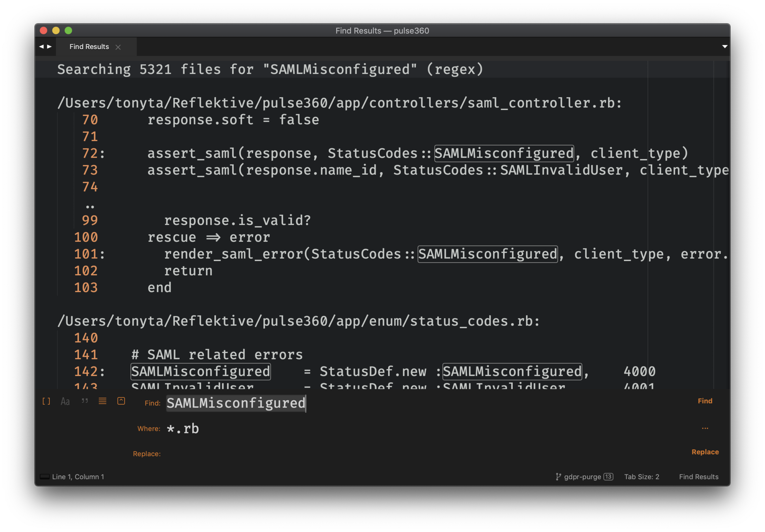Toggle case sensitive Aa option
This screenshot has width=765, height=532.
[x=65, y=401]
